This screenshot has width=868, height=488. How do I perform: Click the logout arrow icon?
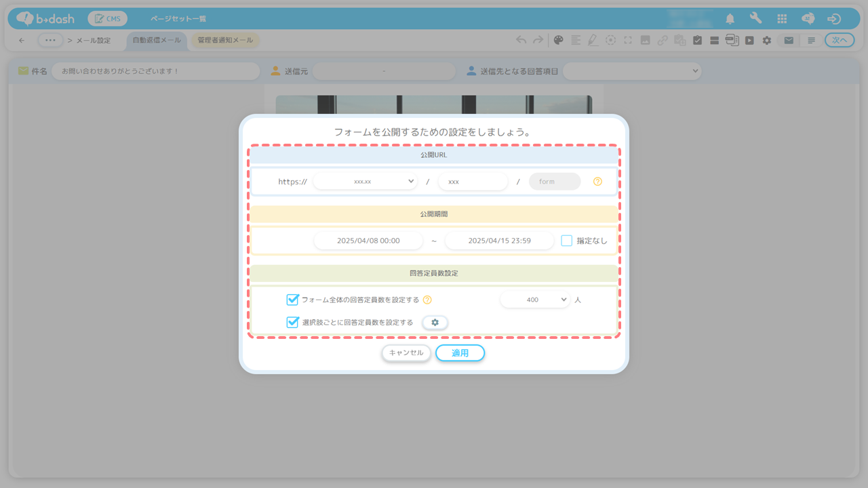point(835,19)
